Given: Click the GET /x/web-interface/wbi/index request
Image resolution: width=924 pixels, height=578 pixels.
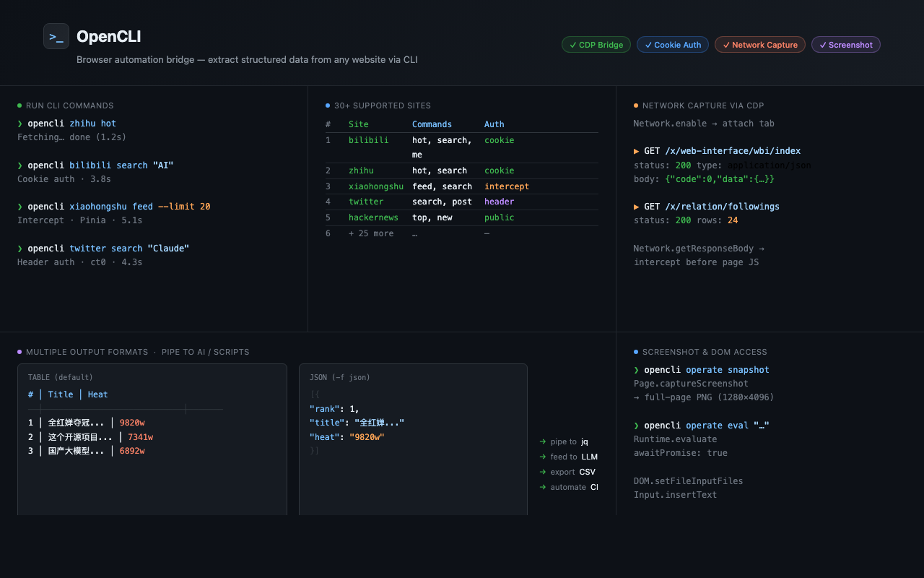Looking at the screenshot, I should coord(718,151).
